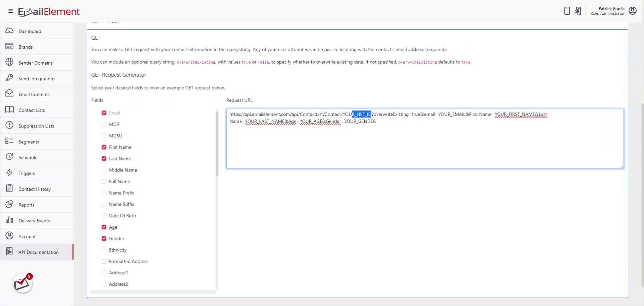Screen dimensions: 644x306
Task: Tick the Name Suffix checkbox
Action: 104,204
